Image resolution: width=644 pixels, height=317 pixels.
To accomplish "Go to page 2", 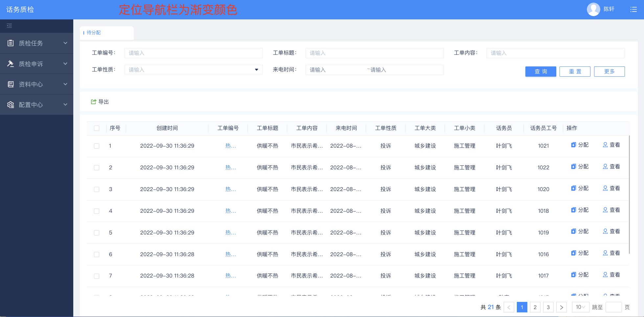I will pos(535,307).
